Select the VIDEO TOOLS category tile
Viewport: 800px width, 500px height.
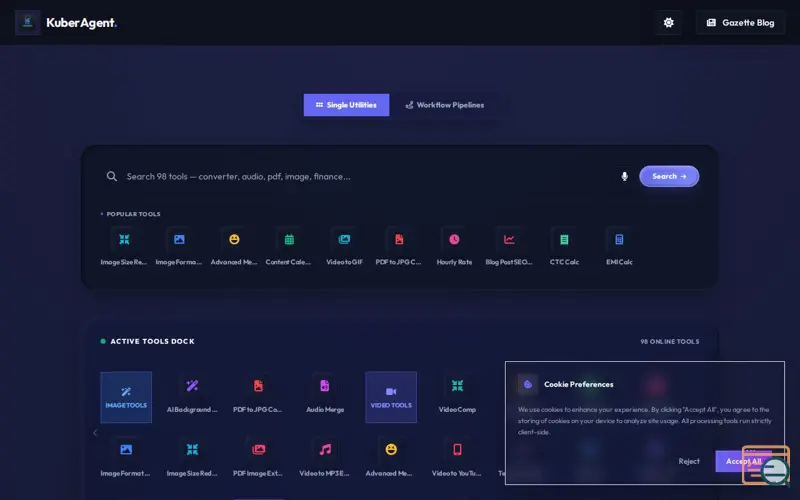[391, 397]
